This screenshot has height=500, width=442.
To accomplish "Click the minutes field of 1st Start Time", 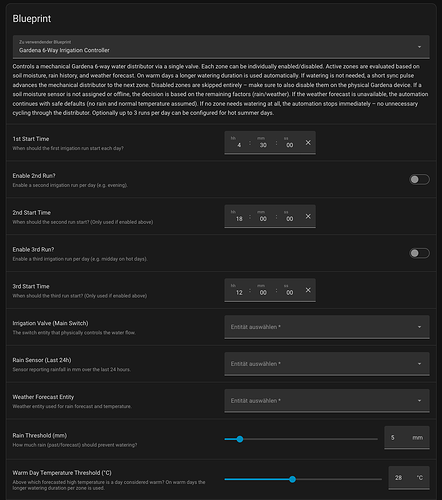I will pos(263,143).
